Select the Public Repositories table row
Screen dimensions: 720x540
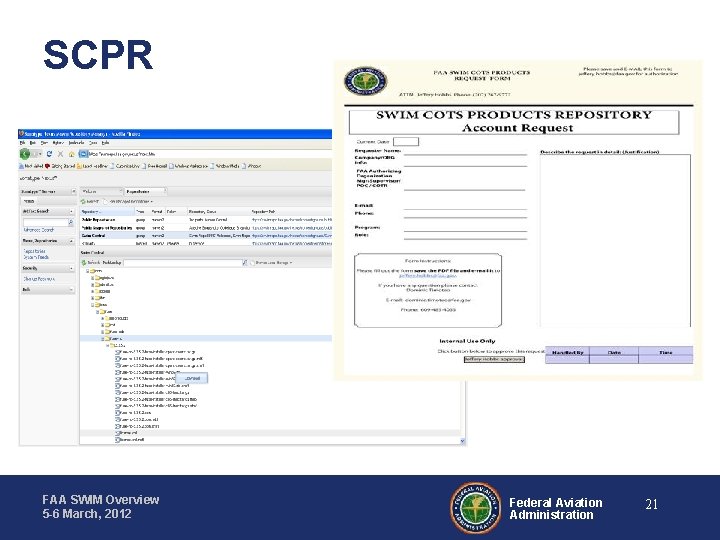pyautogui.click(x=206, y=220)
